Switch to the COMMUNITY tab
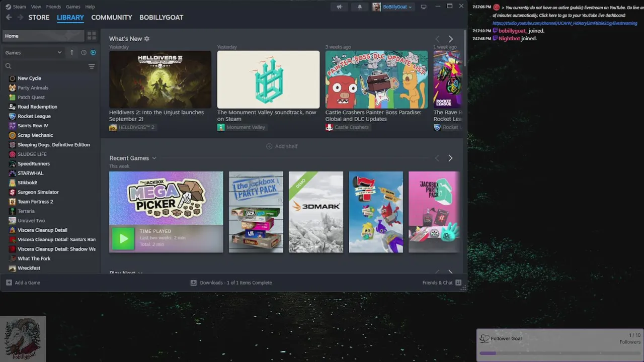 [112, 17]
